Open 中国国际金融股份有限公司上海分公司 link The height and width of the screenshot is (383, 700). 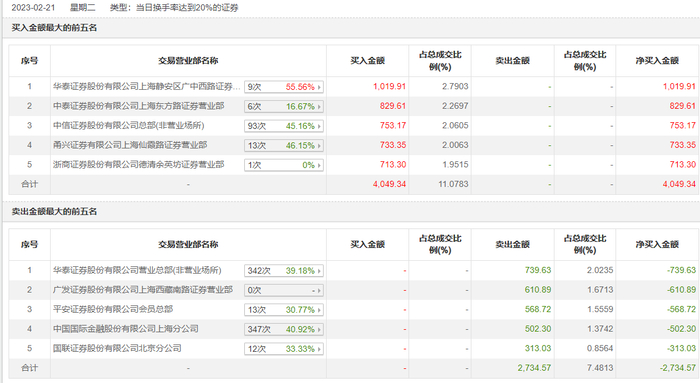tap(125, 329)
